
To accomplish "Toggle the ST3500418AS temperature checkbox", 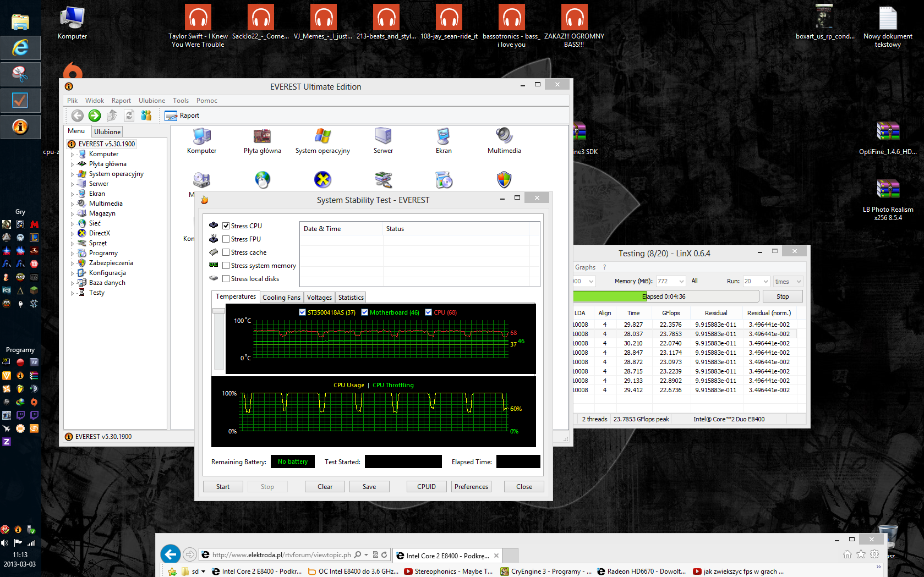I will coord(302,312).
